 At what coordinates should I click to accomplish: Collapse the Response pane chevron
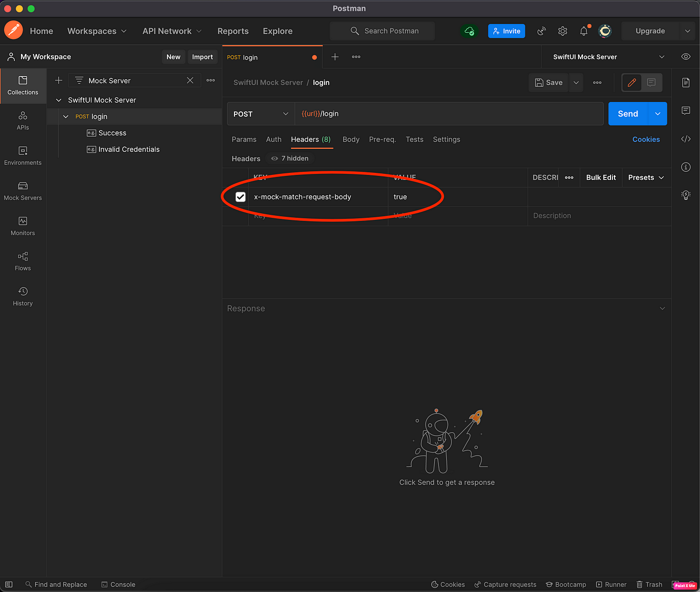point(662,308)
